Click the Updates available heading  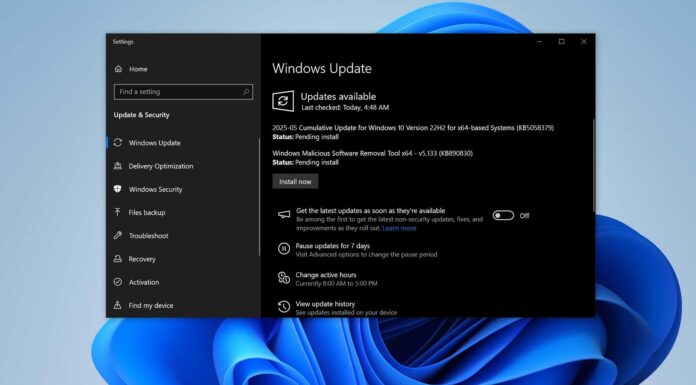pos(338,96)
